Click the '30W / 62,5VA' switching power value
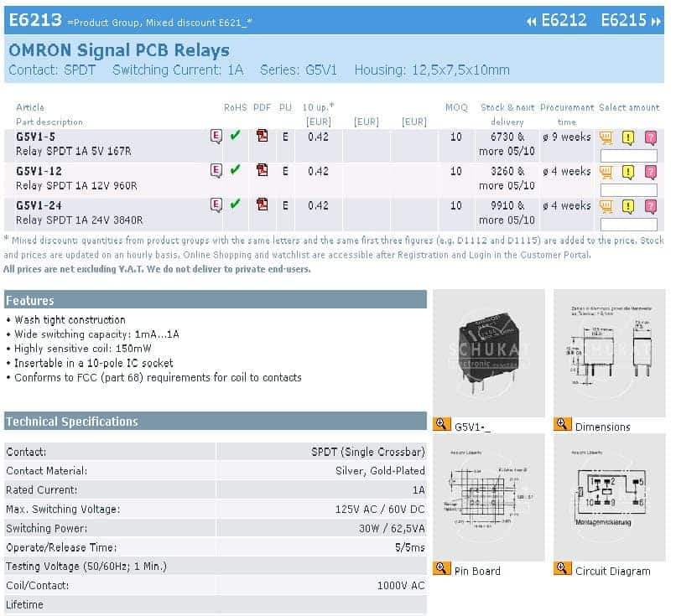676x616 pixels. 392,529
